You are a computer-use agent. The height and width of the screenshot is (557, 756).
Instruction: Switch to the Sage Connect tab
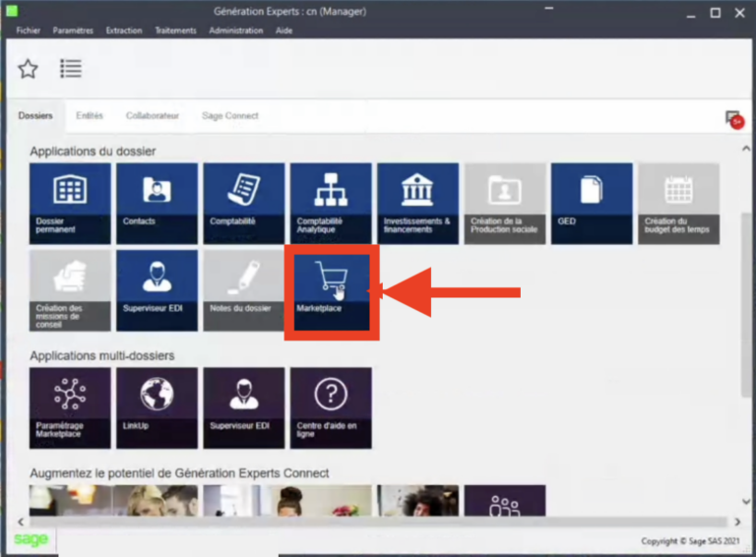click(x=230, y=116)
